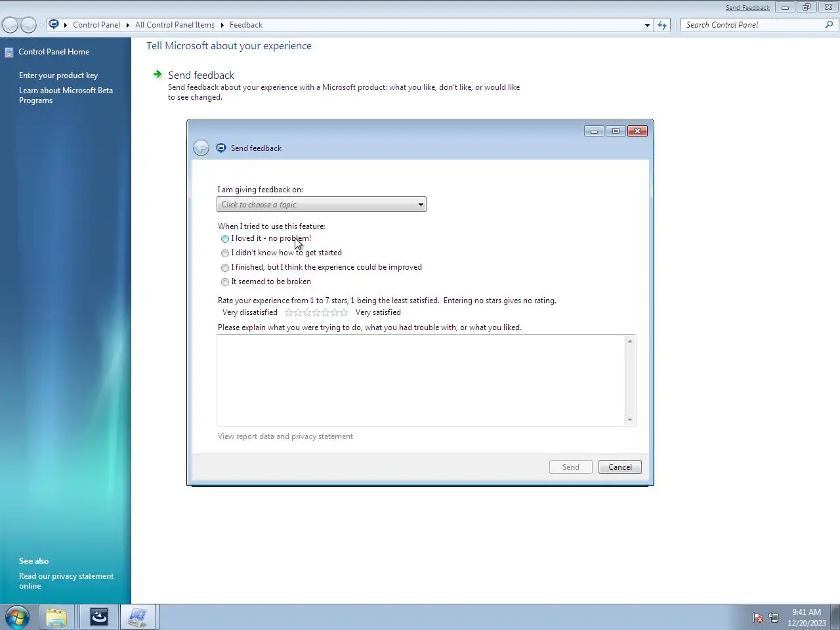Minimize the Send feedback dialog
Viewport: 840px width, 630px height.
[594, 131]
